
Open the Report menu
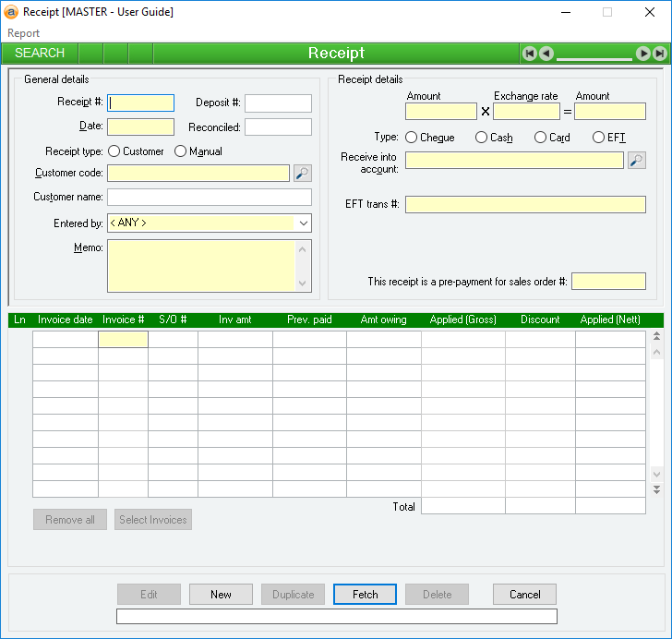click(x=24, y=33)
